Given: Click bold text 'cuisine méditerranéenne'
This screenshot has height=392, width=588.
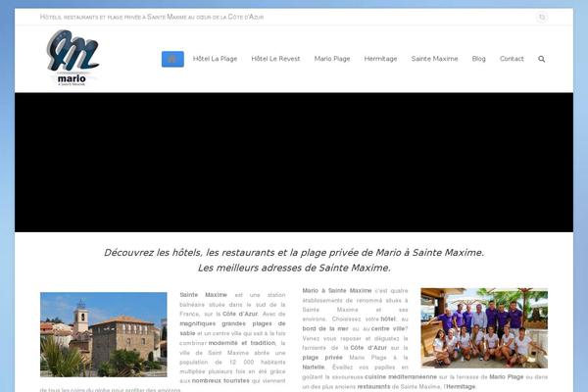Looking at the screenshot, I should (401, 376).
